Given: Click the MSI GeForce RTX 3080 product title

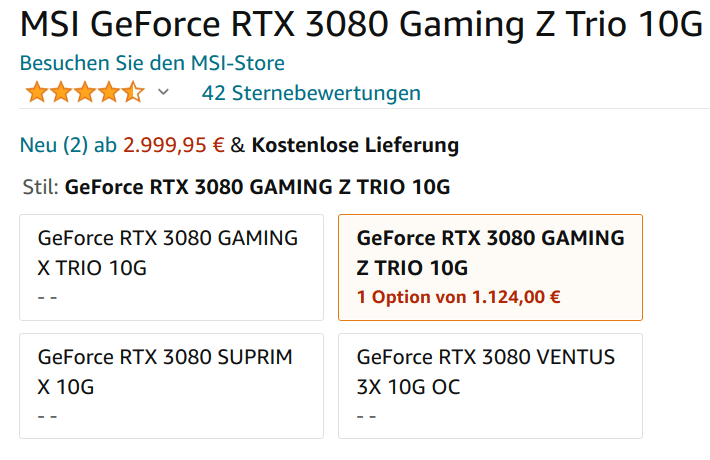Looking at the screenshot, I should pos(360,25).
